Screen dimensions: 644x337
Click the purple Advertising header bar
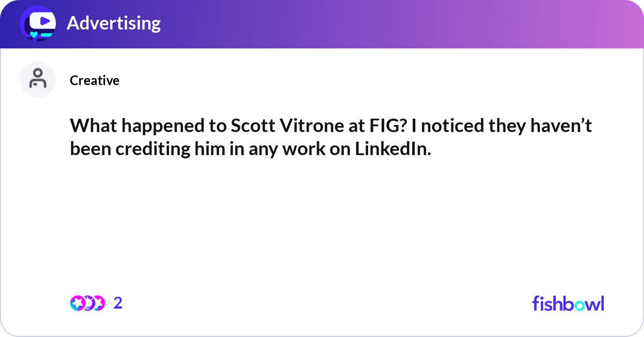(322, 24)
